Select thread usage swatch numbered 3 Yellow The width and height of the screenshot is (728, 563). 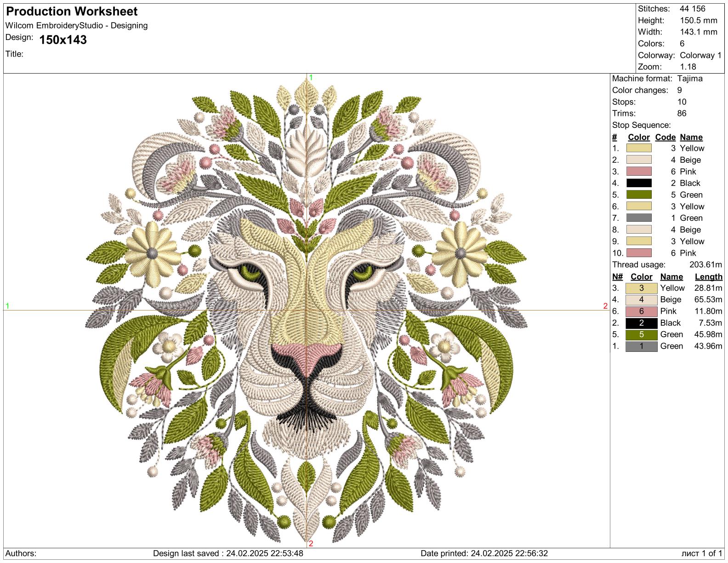[642, 288]
